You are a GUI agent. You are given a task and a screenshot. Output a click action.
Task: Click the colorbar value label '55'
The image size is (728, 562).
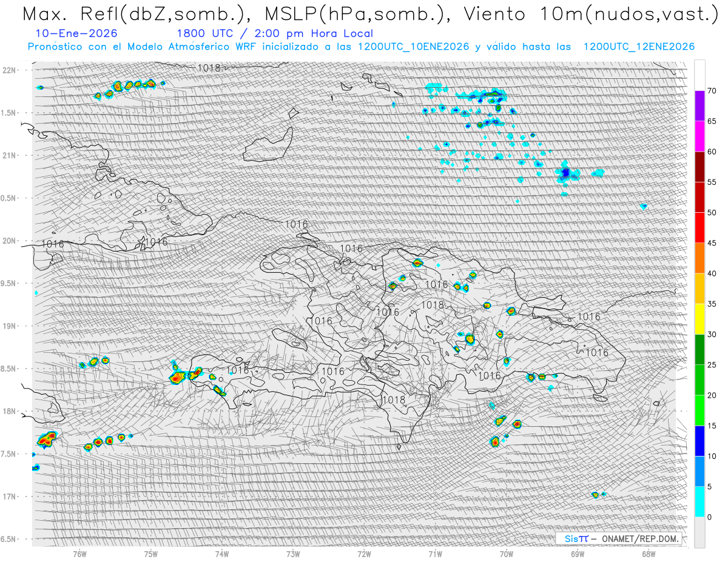coord(712,182)
